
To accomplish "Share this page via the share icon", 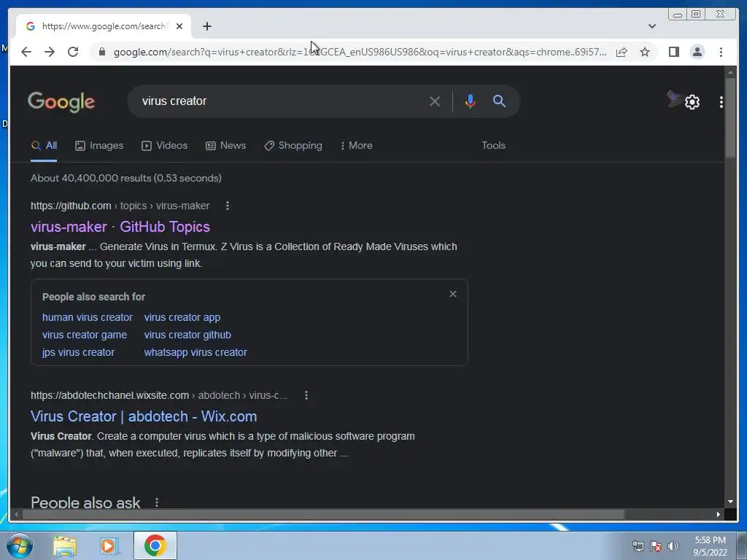I will click(622, 52).
